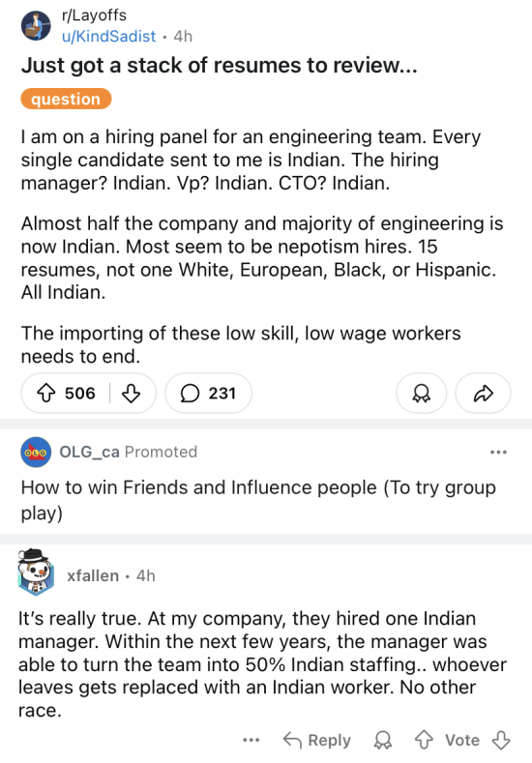Go to r/Layoffs community

point(94,15)
